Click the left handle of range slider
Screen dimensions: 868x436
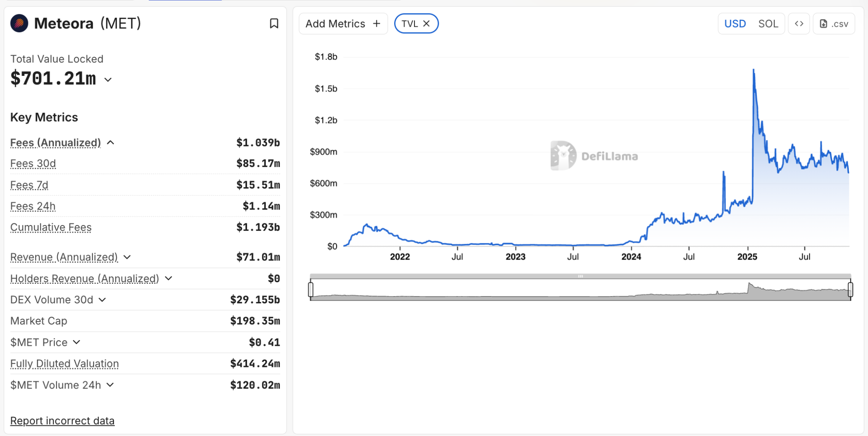pos(311,289)
